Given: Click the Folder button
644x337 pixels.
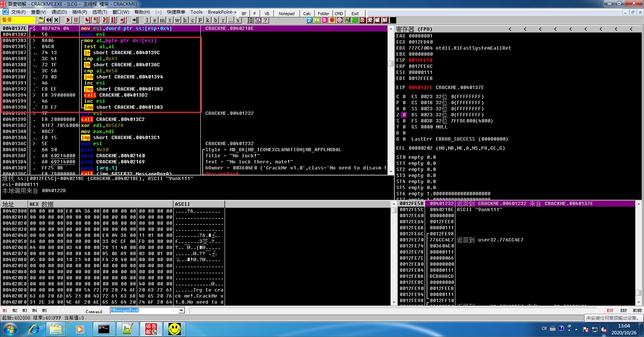Looking at the screenshot, I should 324,14.
